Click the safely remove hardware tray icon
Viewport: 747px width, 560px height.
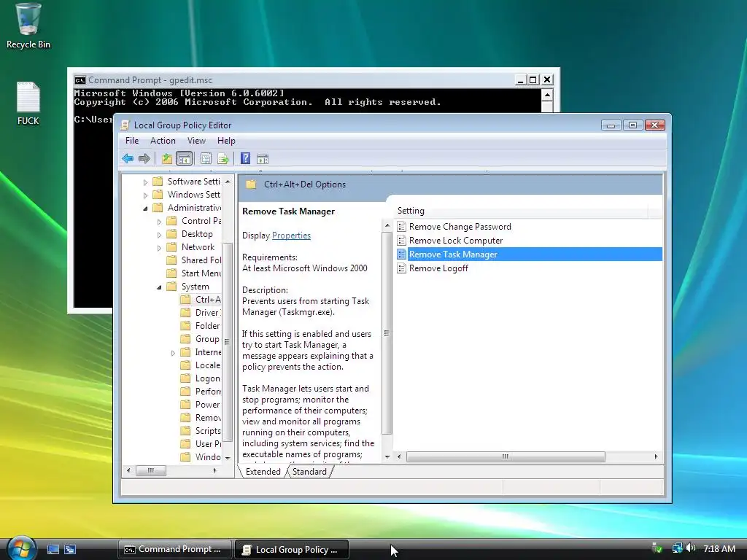click(657, 548)
